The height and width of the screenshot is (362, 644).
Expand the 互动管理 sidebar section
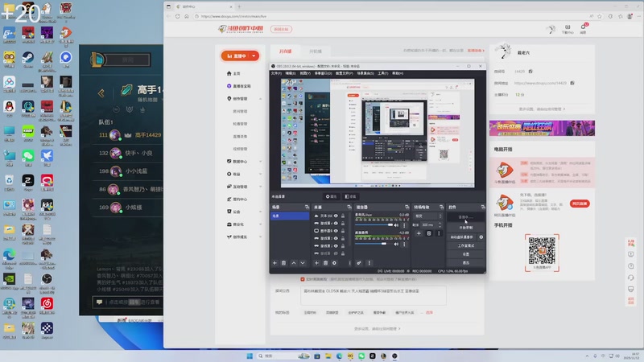tap(260, 187)
